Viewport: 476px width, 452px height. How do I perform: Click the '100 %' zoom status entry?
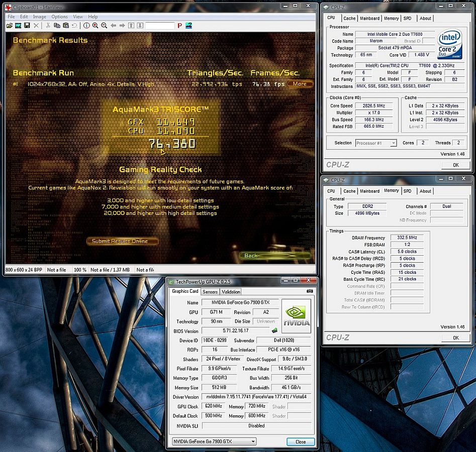coord(80,270)
